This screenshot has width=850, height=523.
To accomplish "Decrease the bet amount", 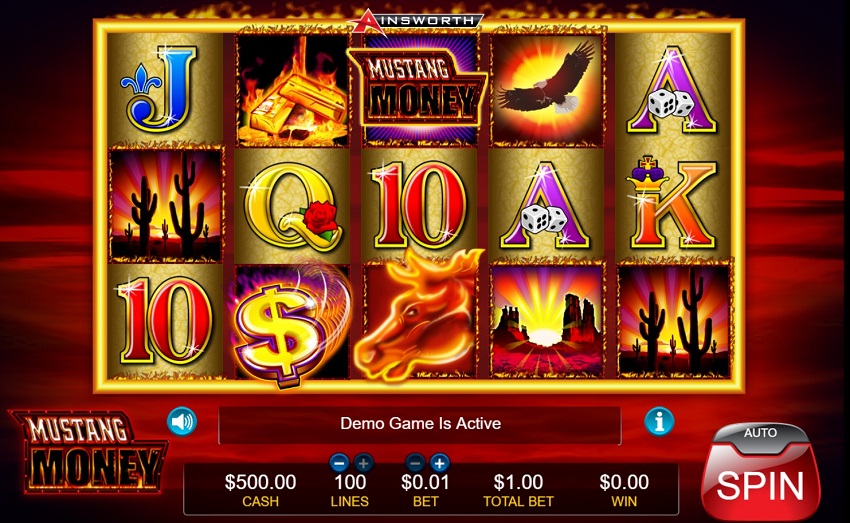I will pyautogui.click(x=415, y=463).
